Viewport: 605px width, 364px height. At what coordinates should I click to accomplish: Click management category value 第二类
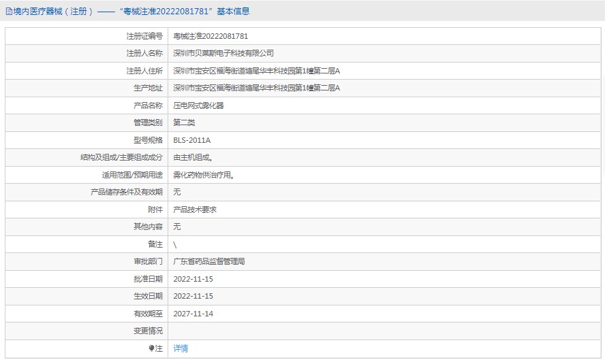pyautogui.click(x=184, y=123)
